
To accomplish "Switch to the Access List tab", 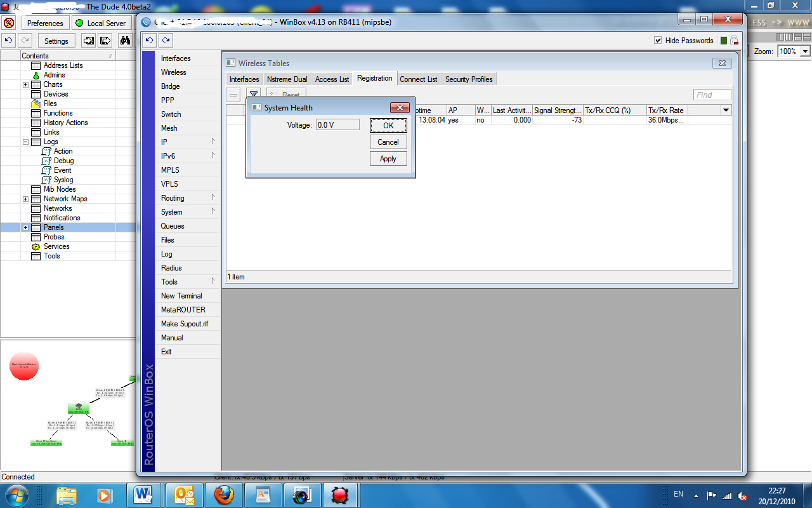I will [332, 79].
